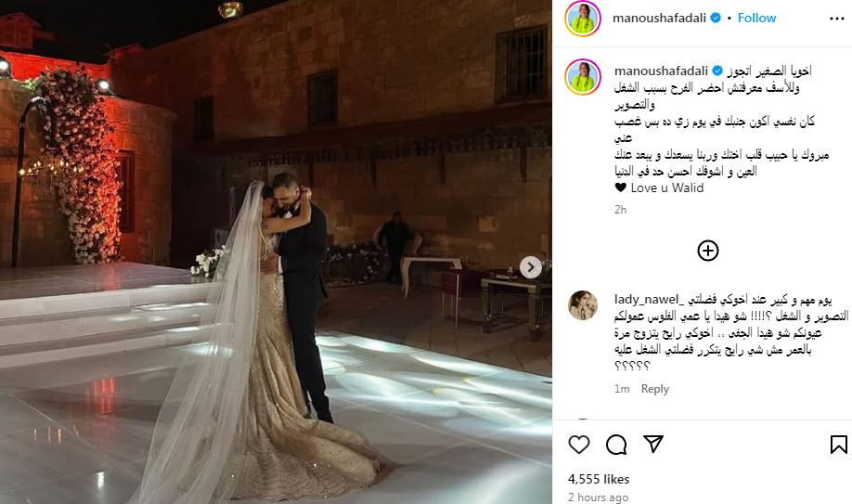Save the post with the bookmark icon

pos(838,445)
